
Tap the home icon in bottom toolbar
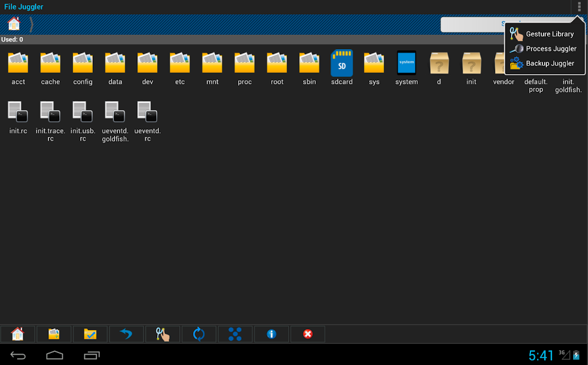pos(18,334)
